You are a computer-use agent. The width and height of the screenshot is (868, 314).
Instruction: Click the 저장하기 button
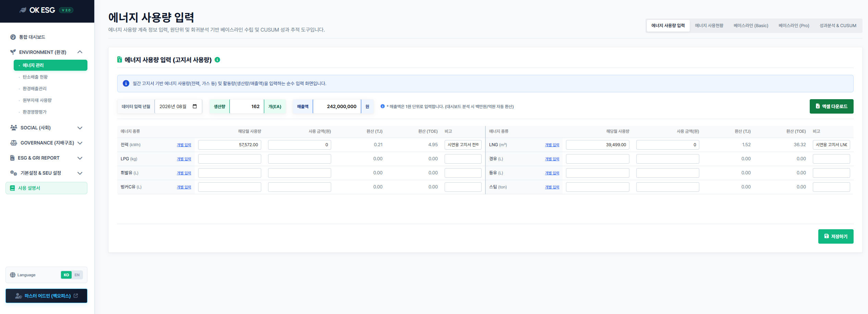(836, 236)
